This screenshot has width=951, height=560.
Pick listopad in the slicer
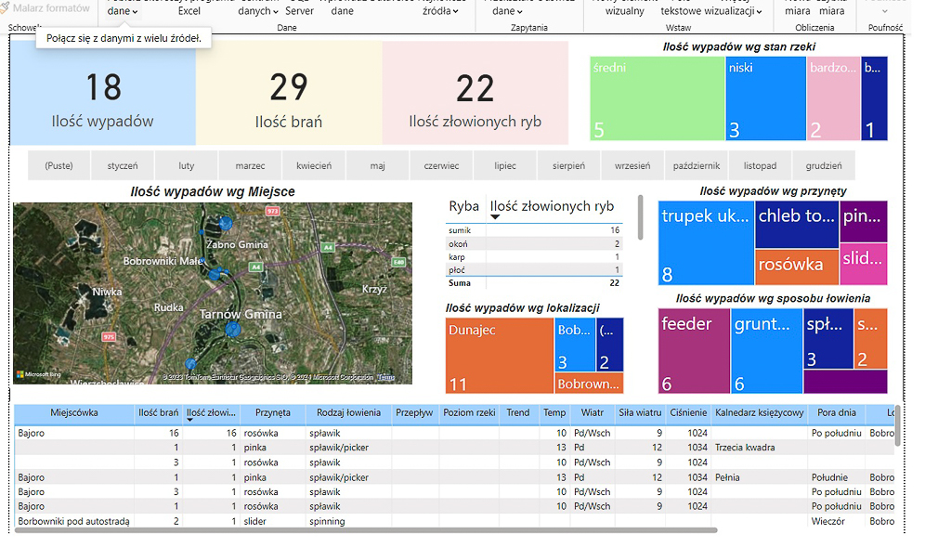point(760,165)
